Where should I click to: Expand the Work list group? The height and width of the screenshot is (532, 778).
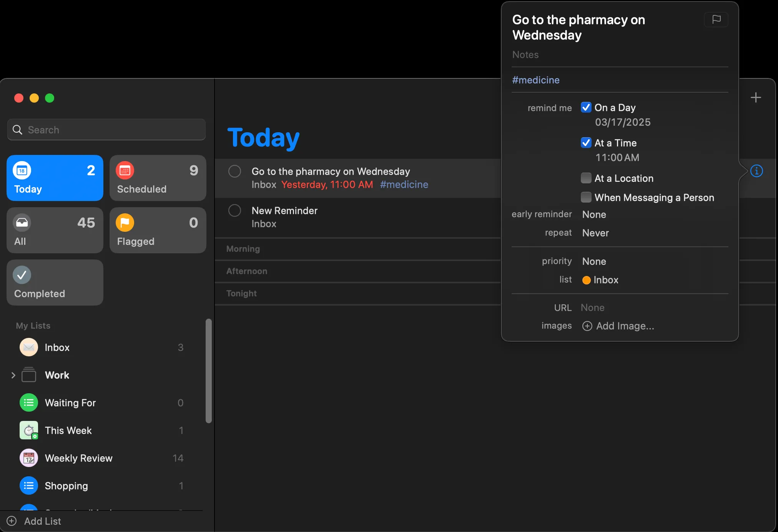13,375
